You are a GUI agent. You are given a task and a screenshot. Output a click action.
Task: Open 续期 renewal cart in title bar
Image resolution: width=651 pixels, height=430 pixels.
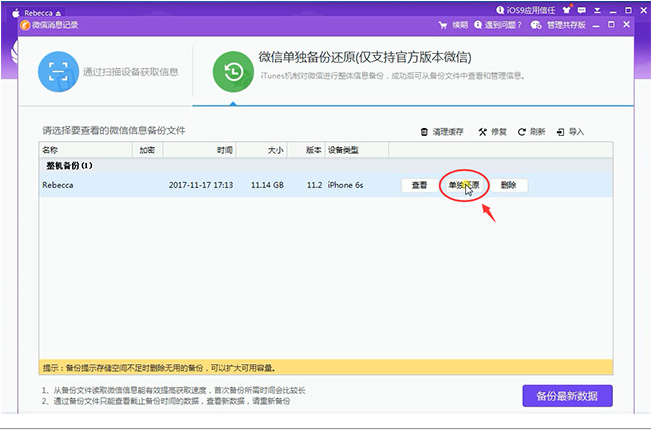tap(454, 24)
